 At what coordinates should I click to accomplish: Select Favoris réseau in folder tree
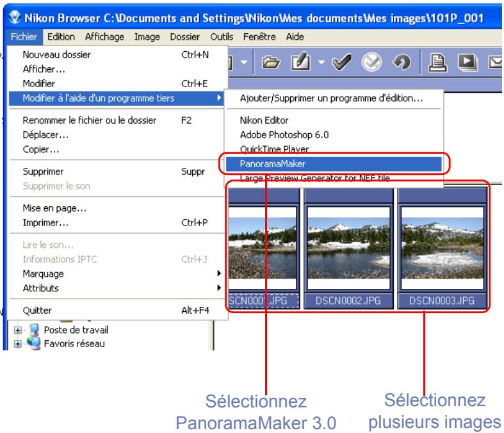point(74,344)
